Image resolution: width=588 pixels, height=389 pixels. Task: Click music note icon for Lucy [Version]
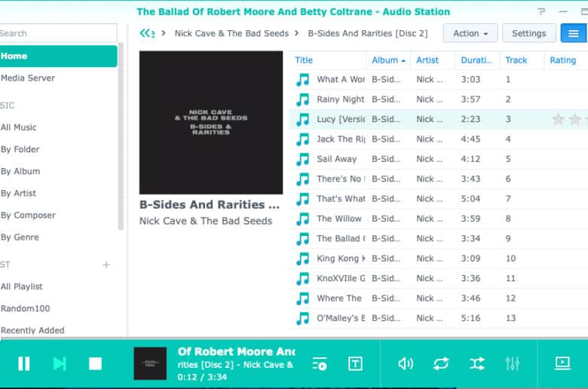pos(302,119)
